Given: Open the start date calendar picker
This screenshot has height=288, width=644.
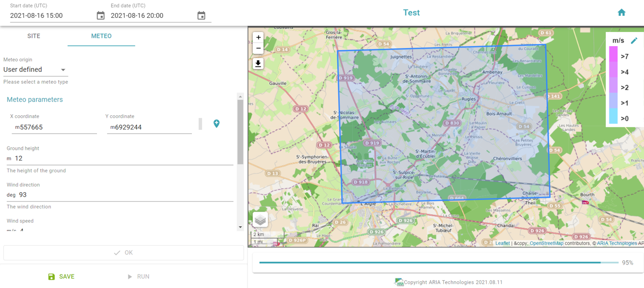Looking at the screenshot, I should 101,16.
